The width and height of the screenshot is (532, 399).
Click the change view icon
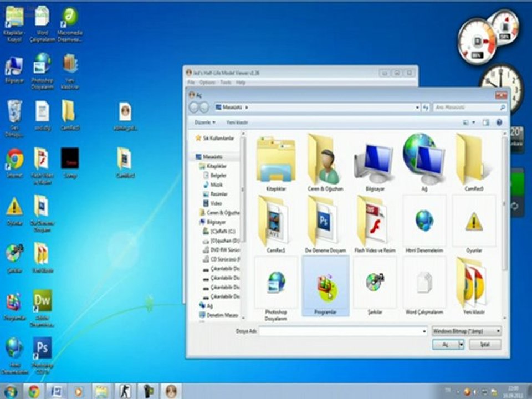466,122
